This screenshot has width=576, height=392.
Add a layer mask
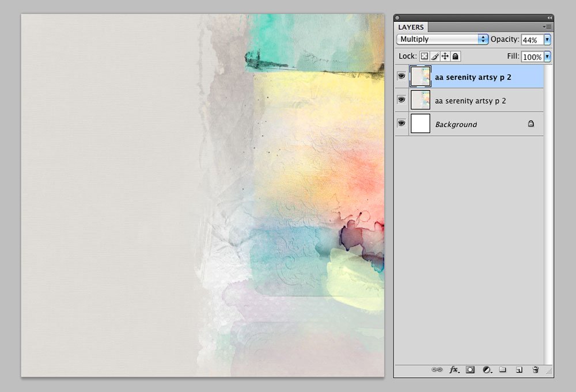pos(470,370)
